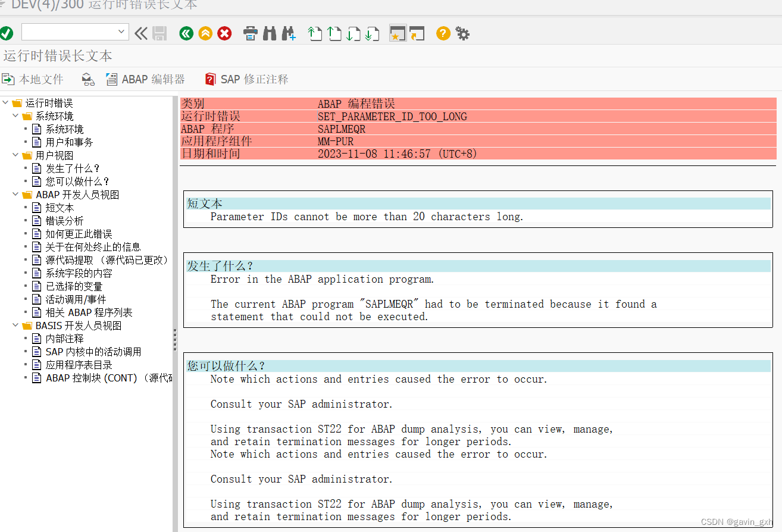The width and height of the screenshot is (782, 532).
Task: Open Help via the question mark icon
Action: pyautogui.click(x=443, y=33)
